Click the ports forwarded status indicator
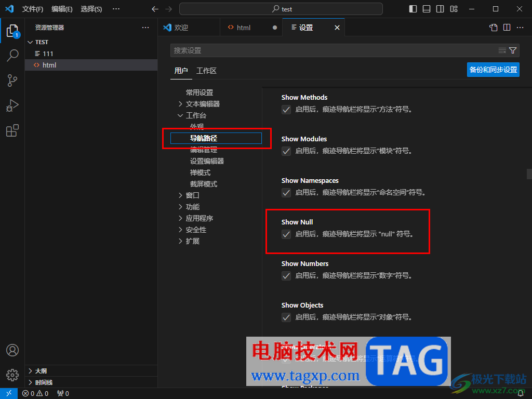The image size is (532, 399). (63, 393)
